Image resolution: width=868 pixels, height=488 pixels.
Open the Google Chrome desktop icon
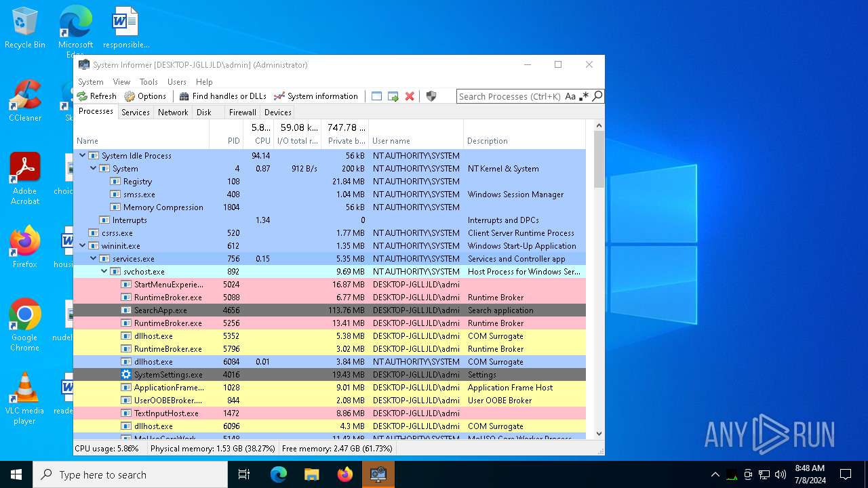tap(25, 325)
